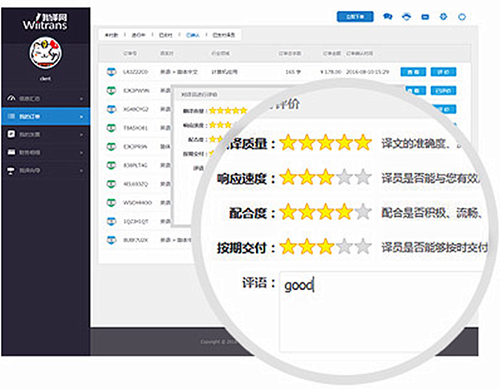The height and width of the screenshot is (389, 500).
Task: Click the 评价 button in top order row
Action: pyautogui.click(x=443, y=72)
